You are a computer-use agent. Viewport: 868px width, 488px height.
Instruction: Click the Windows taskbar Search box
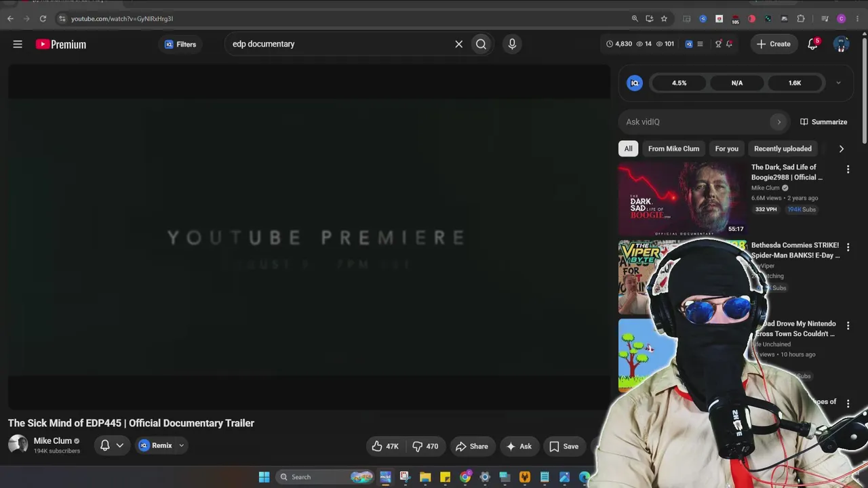click(x=326, y=477)
